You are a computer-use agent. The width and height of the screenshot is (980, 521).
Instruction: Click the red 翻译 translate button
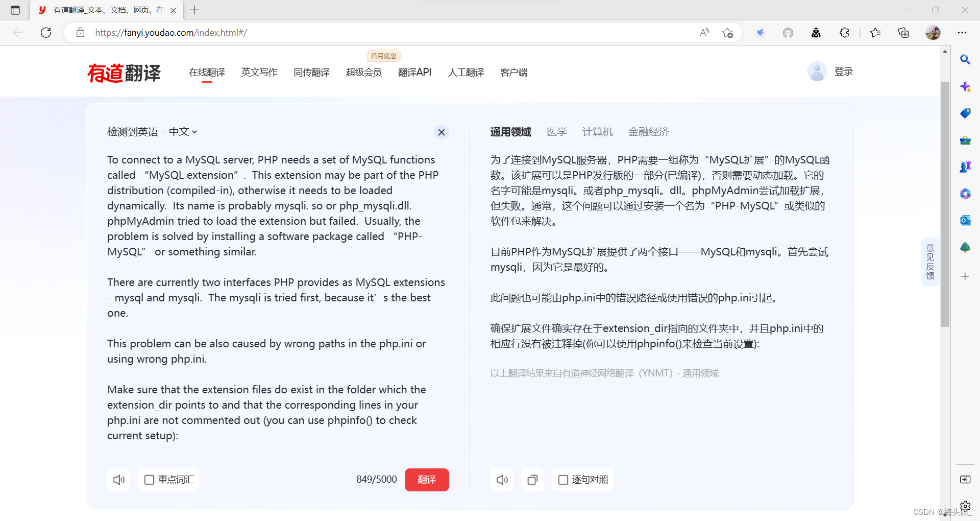[x=427, y=480]
